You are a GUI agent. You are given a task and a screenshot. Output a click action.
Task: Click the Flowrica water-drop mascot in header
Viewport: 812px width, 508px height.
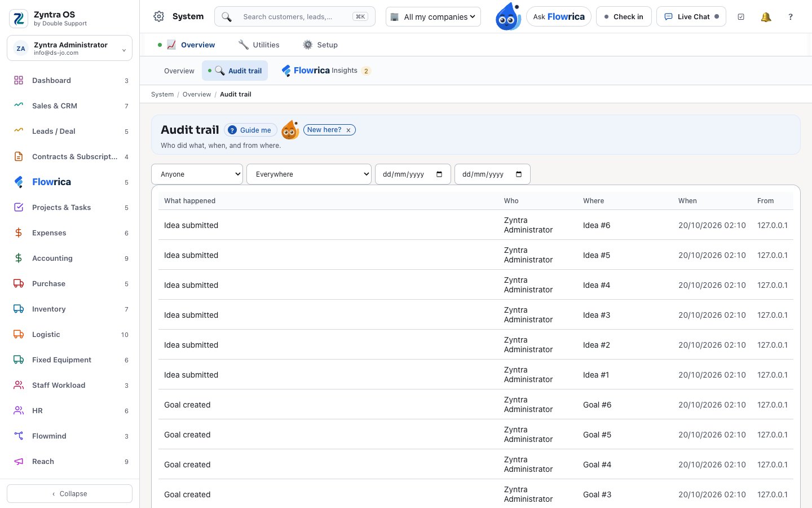508,16
